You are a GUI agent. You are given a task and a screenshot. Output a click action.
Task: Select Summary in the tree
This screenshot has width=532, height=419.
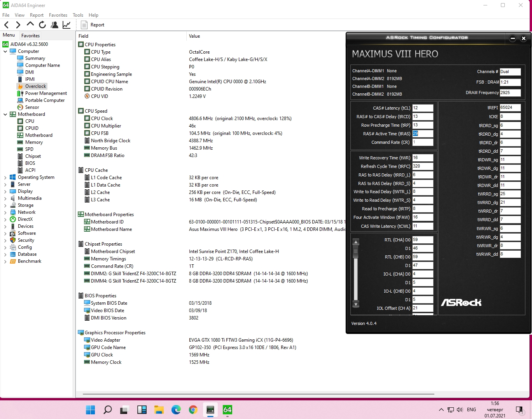click(x=35, y=58)
